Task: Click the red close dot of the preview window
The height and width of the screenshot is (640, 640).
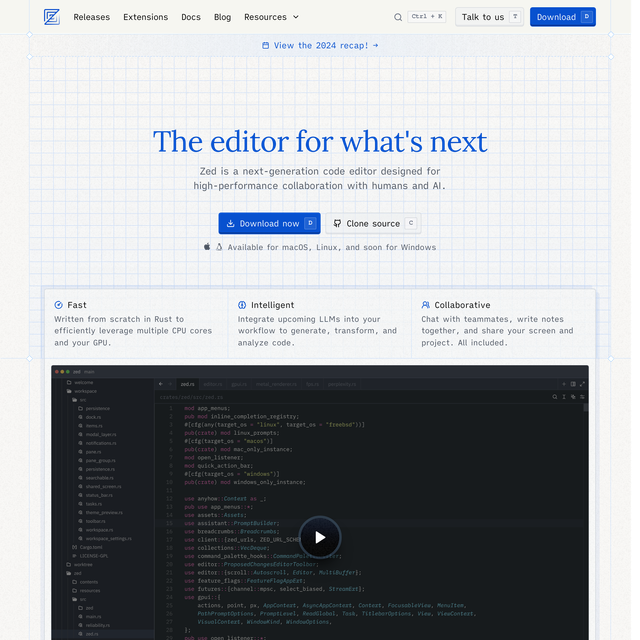Action: (x=57, y=372)
